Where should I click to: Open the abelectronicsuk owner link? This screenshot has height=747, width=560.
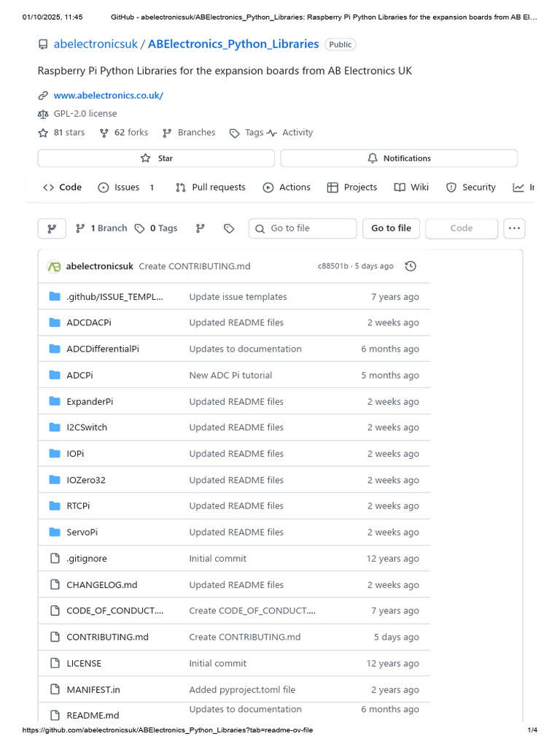point(96,44)
